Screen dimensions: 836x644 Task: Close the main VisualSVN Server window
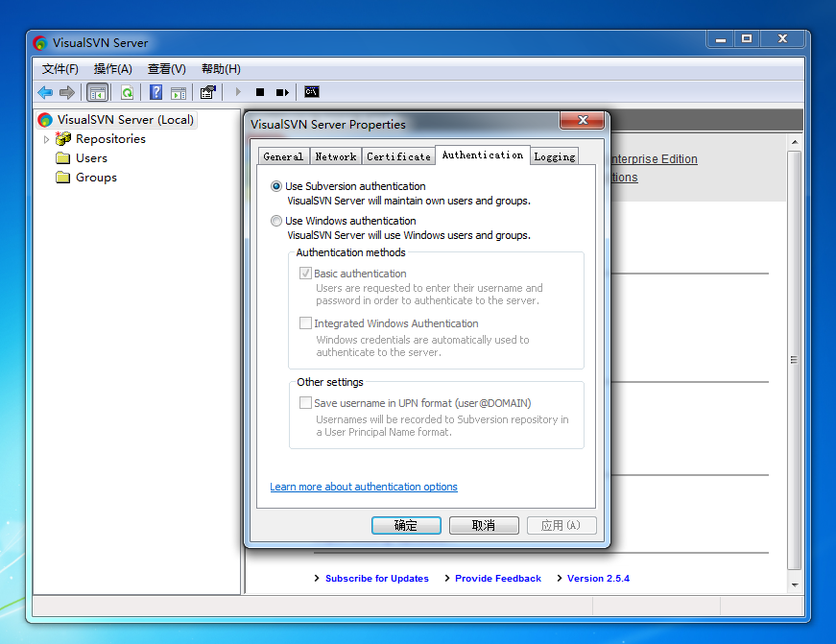782,39
